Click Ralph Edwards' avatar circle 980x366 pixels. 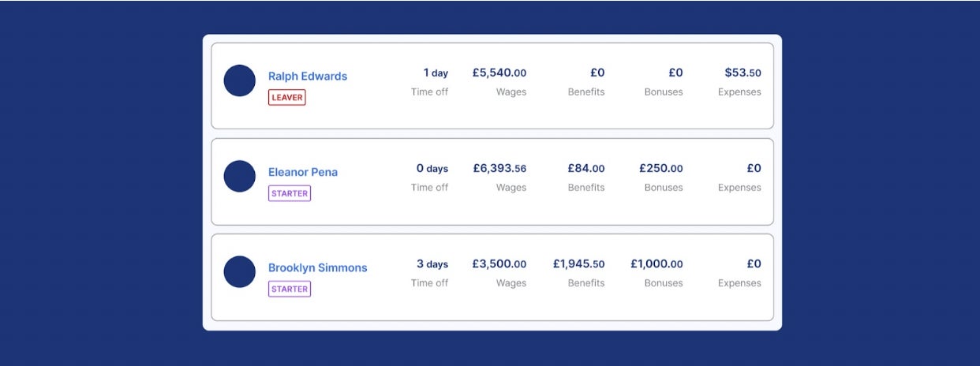240,81
